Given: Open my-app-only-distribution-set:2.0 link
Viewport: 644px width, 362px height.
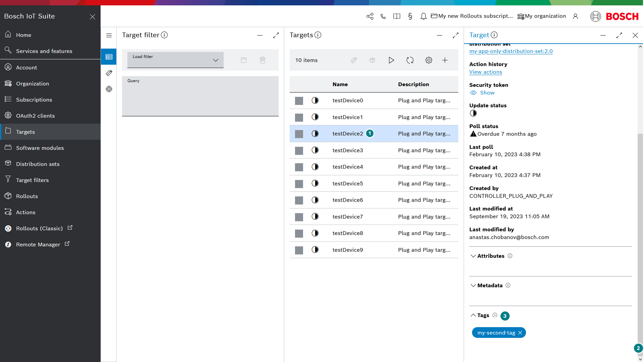Looking at the screenshot, I should (x=511, y=51).
